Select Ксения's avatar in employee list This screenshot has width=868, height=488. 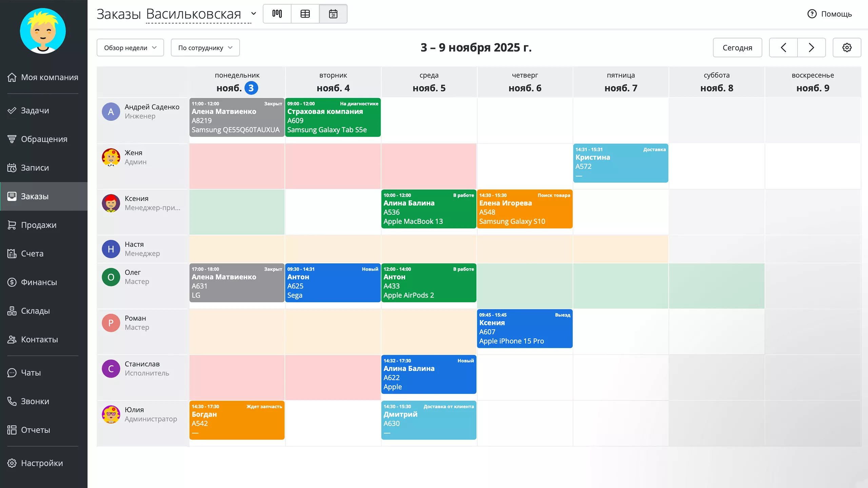click(111, 203)
